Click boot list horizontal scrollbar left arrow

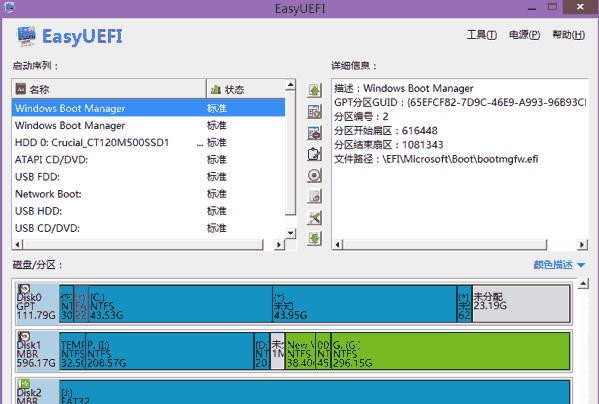click(17, 244)
